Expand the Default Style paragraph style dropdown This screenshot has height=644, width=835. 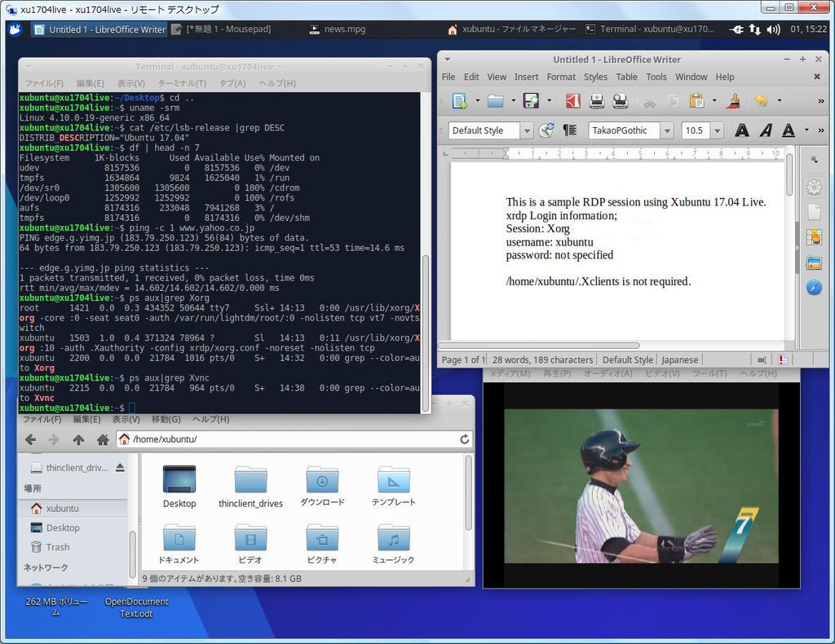tap(527, 130)
